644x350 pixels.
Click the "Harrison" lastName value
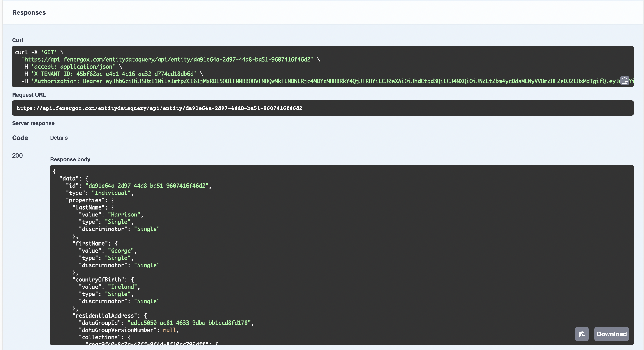coord(124,214)
